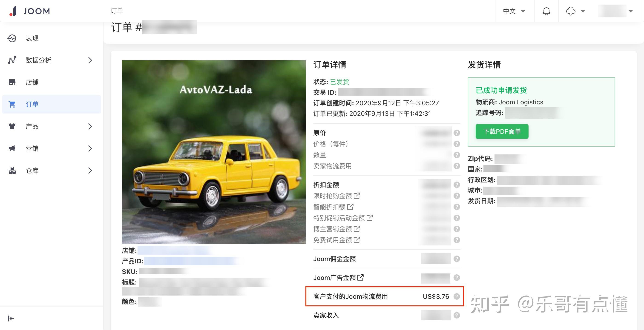Click the 店铺 storefront icon

pyautogui.click(x=12, y=82)
